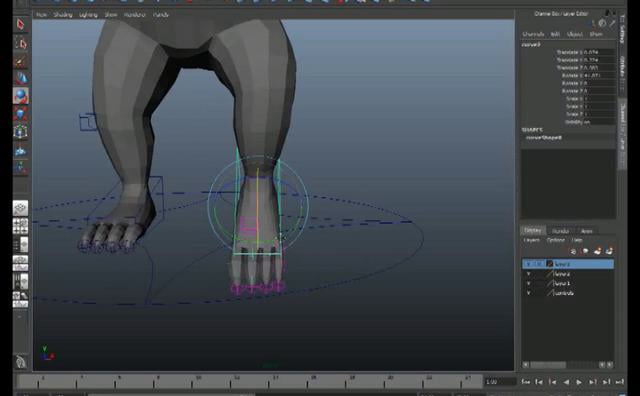This screenshot has width=640, height=396.
Task: Choose the Persp/Graph Editor layout
Action: (x=20, y=263)
